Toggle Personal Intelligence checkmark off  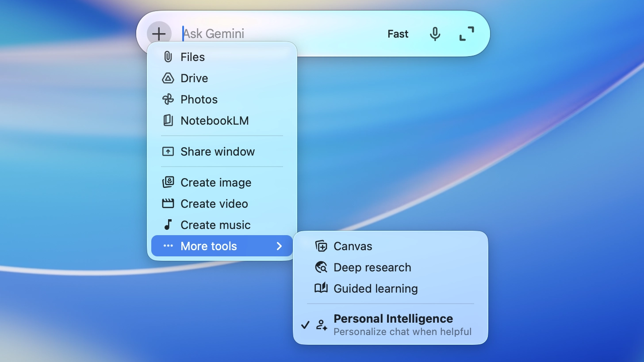click(305, 325)
